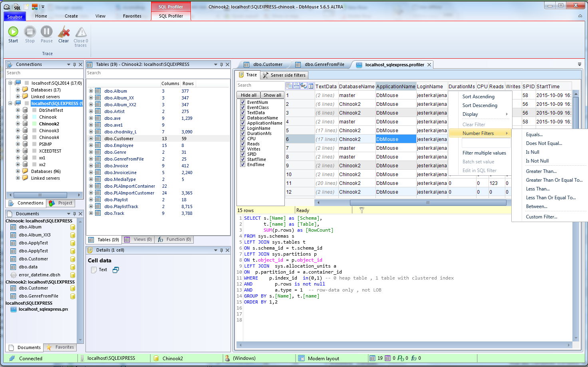The width and height of the screenshot is (588, 367).
Task: Toggle the DatabaseName column checkbox
Action: (243, 118)
